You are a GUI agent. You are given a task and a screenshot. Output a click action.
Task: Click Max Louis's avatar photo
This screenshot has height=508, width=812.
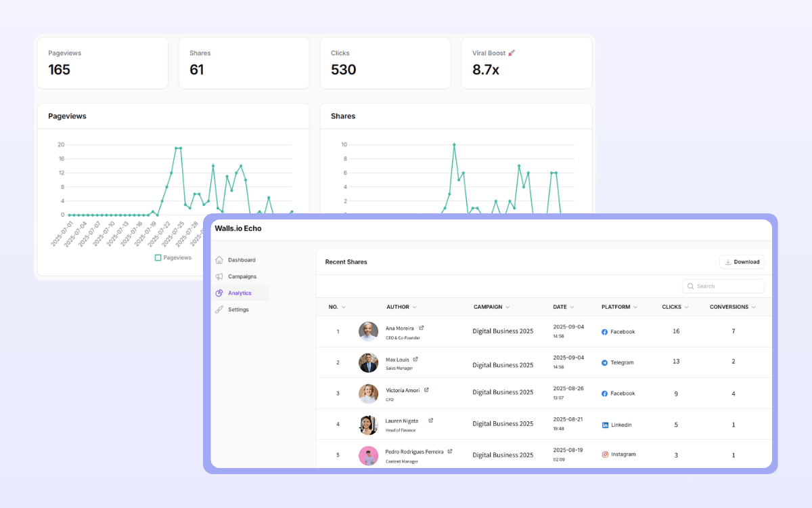(369, 363)
